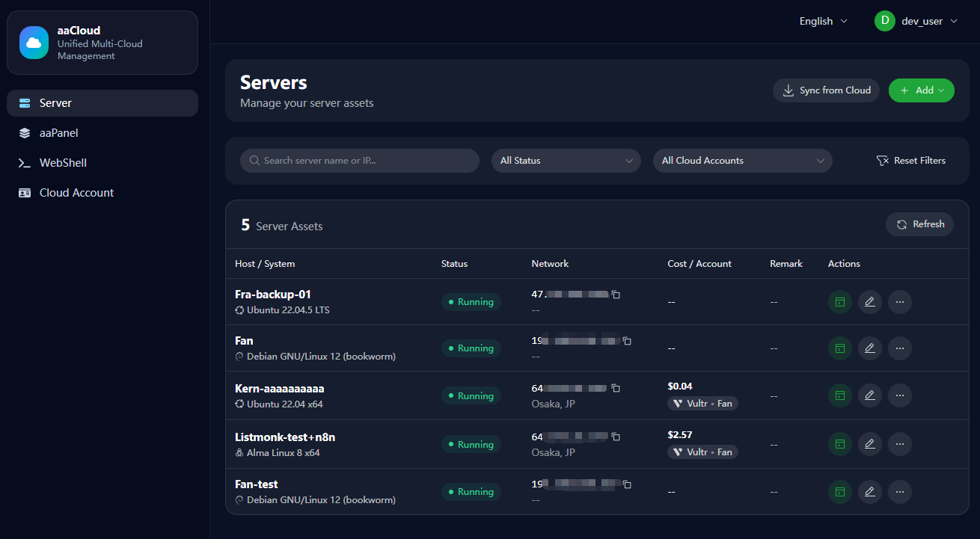
Task: Open more actions for Kern-aaaaaaaaaa server
Action: pos(899,395)
